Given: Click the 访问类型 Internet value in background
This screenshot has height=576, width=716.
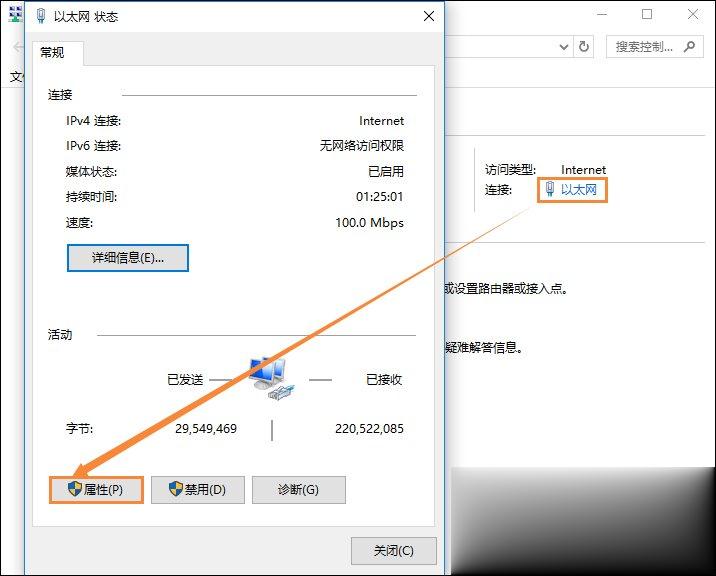Looking at the screenshot, I should tap(583, 170).
